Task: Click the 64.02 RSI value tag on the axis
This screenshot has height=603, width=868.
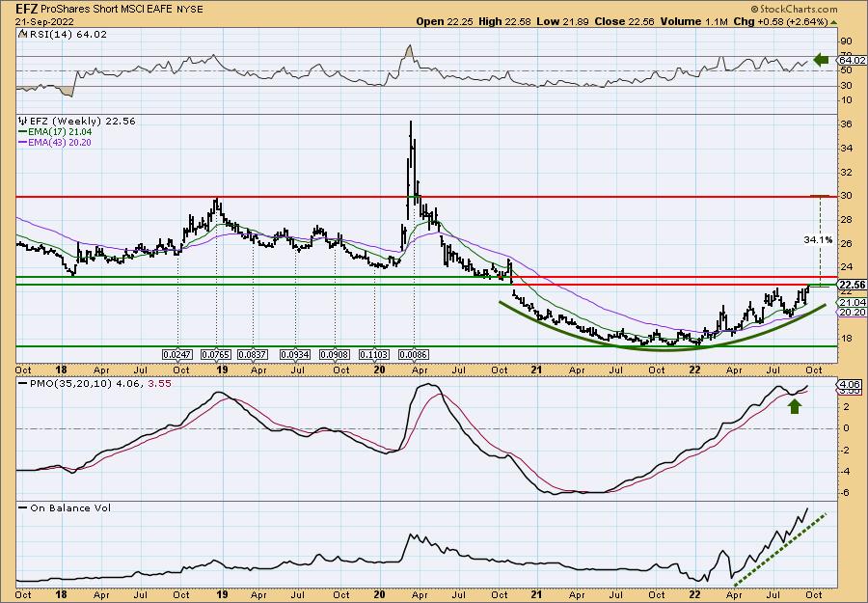Action: (852, 60)
